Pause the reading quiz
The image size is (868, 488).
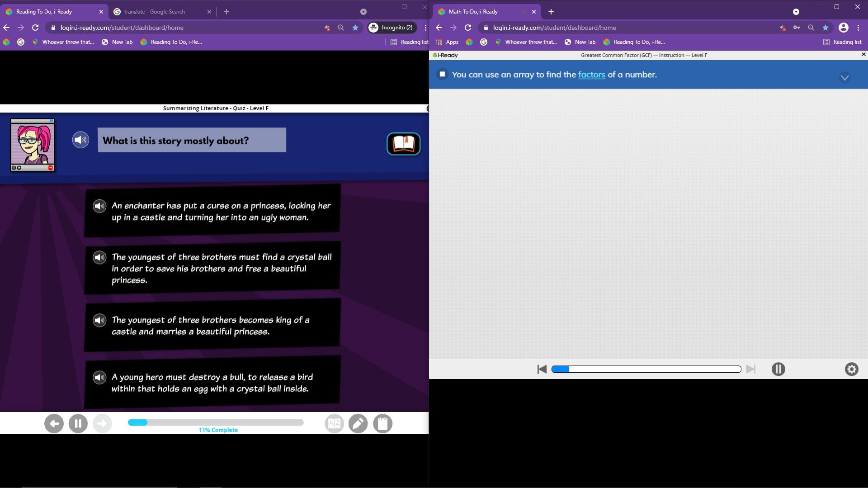click(x=78, y=423)
